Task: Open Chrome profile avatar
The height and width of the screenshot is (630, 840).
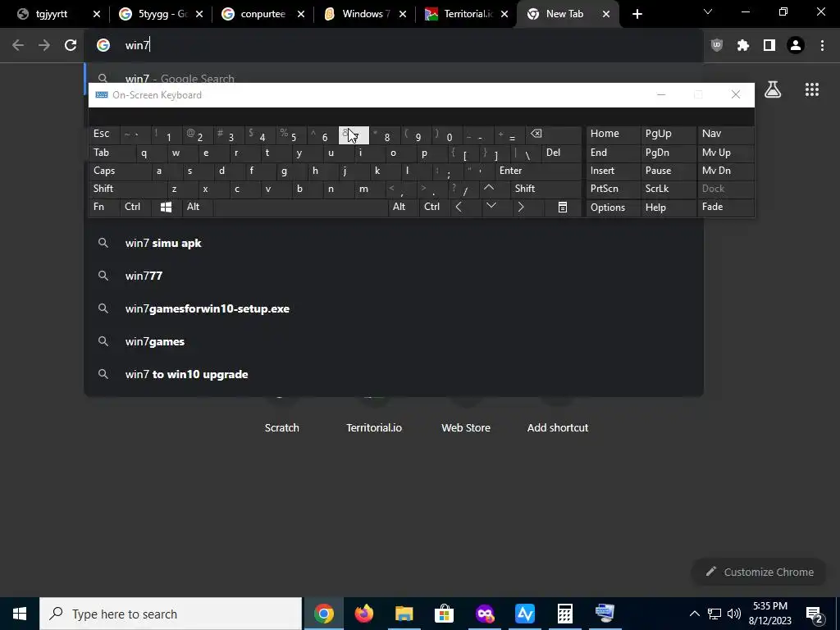Action: (x=796, y=46)
